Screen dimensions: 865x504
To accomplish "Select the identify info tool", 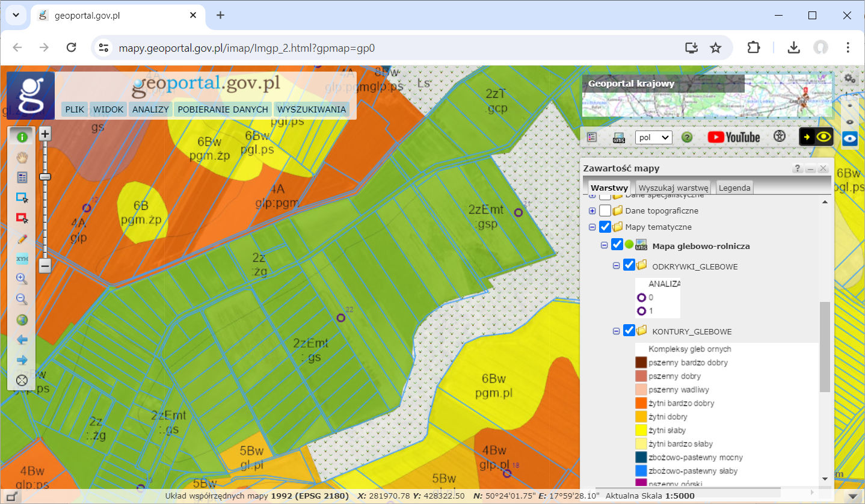I will [22, 136].
